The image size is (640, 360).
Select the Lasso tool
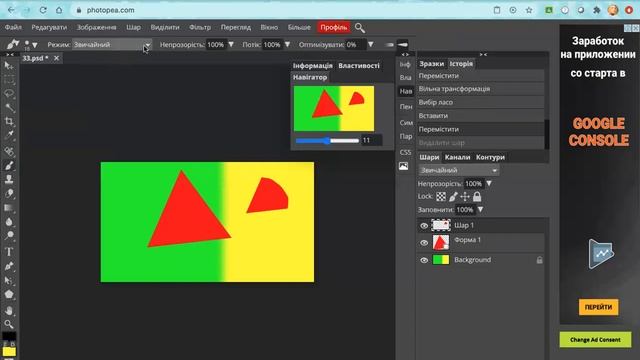click(x=9, y=93)
